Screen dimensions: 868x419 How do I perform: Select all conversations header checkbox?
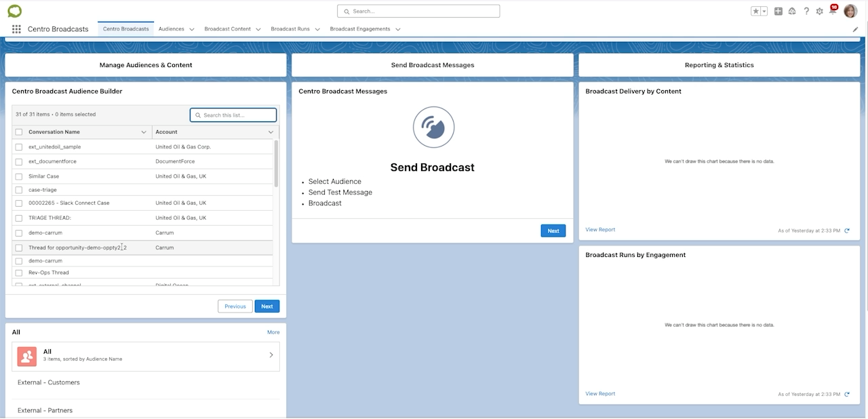click(x=19, y=132)
